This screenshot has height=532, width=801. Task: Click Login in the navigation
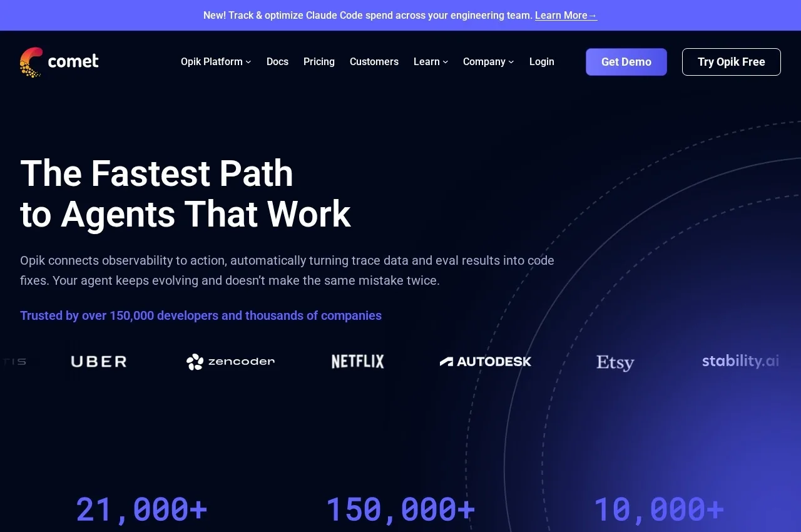click(542, 61)
